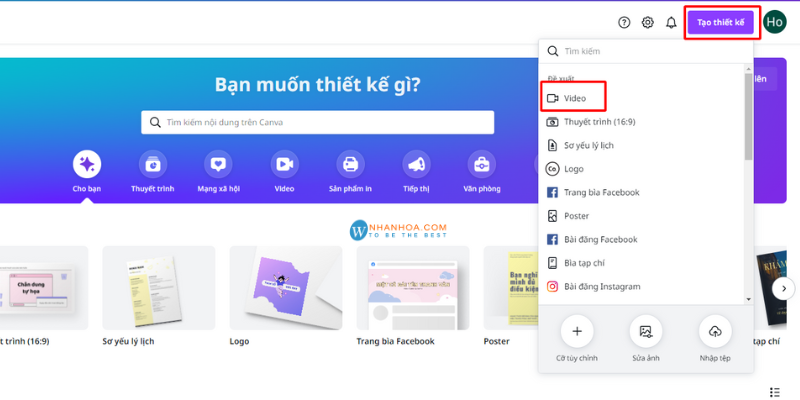The width and height of the screenshot is (800, 400).
Task: Click the document icon beside Sơ yếu lý lịch
Action: (x=553, y=145)
